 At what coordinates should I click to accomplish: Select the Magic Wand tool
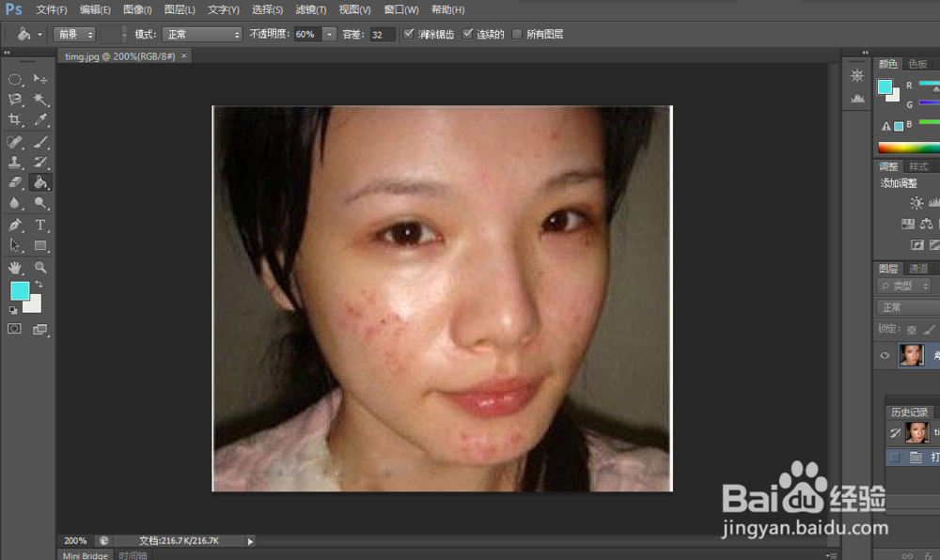click(x=40, y=101)
